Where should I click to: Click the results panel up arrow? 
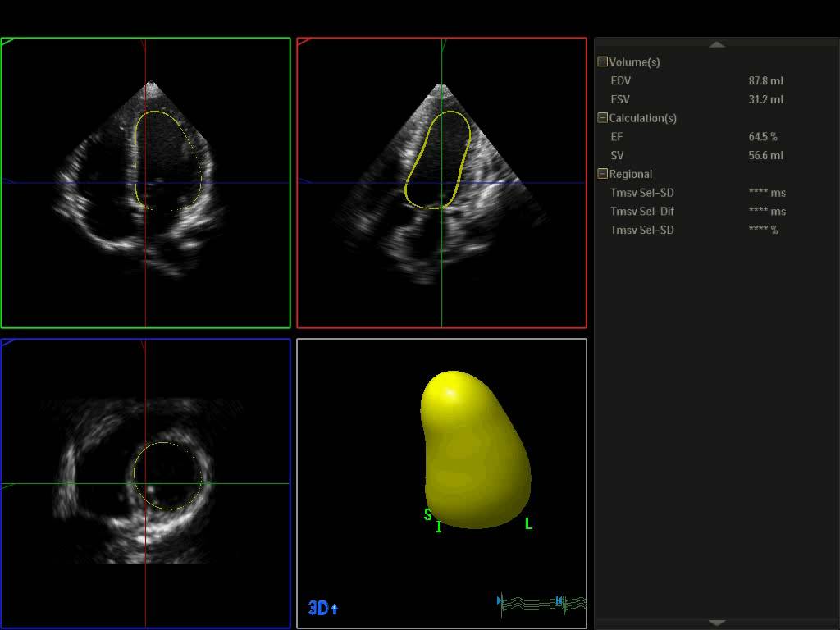(x=717, y=44)
